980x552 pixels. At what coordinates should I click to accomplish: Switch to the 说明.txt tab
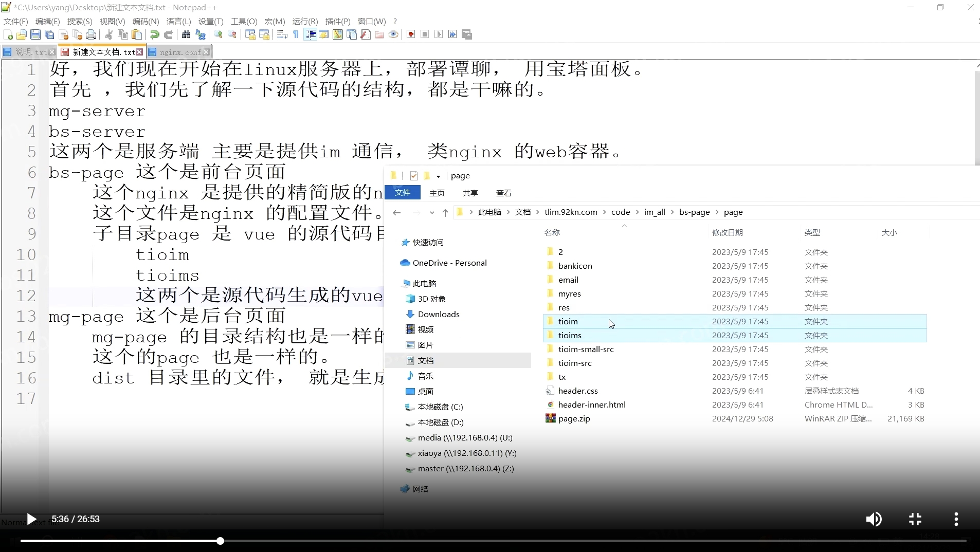tap(29, 52)
